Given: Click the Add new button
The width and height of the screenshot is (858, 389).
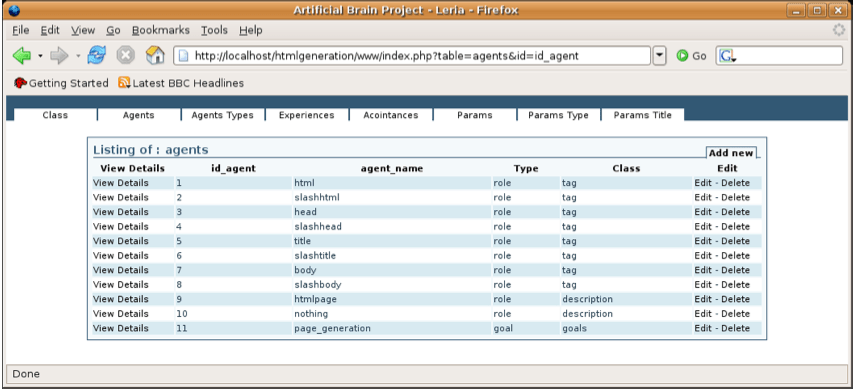Looking at the screenshot, I should tap(731, 153).
